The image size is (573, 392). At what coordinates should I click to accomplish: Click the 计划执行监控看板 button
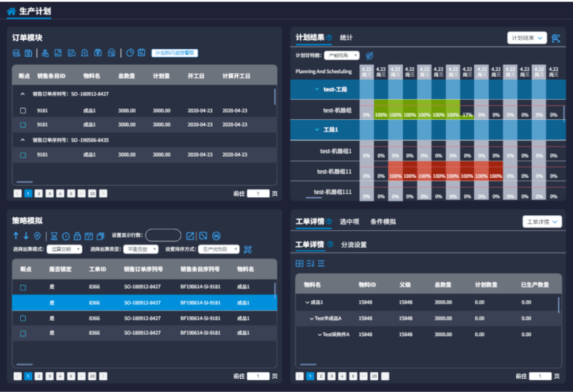[175, 53]
